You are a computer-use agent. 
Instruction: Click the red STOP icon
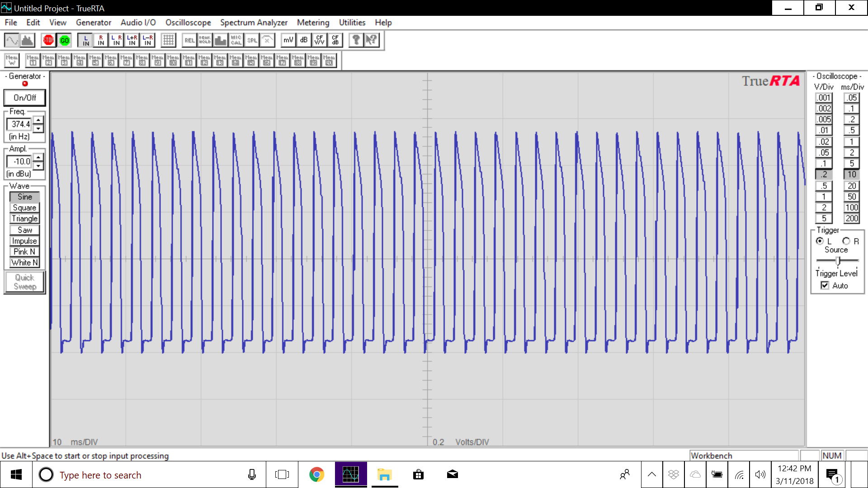click(x=48, y=41)
